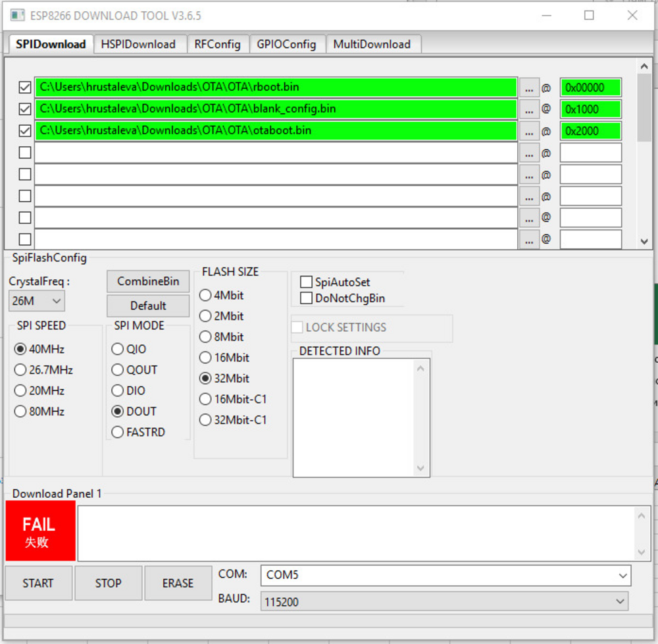The height and width of the screenshot is (644, 658).
Task: Minimize the ESP8266 Download Tool window
Action: [546, 16]
